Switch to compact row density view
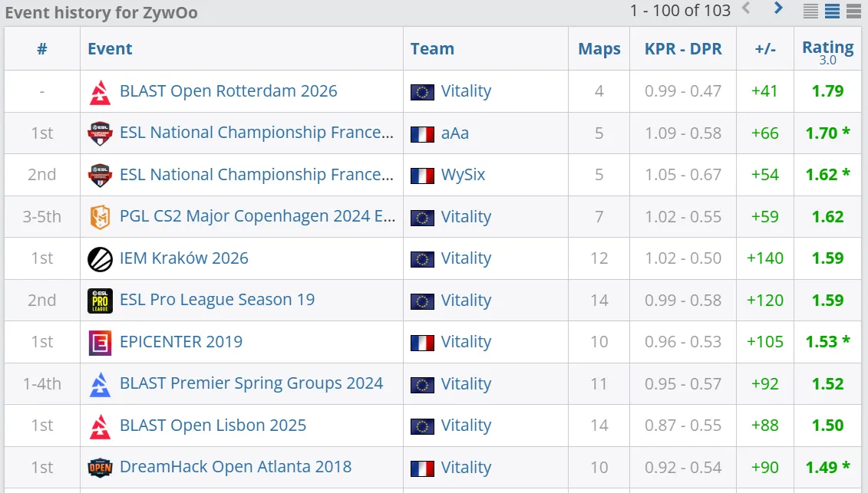868x493 pixels. (x=811, y=12)
